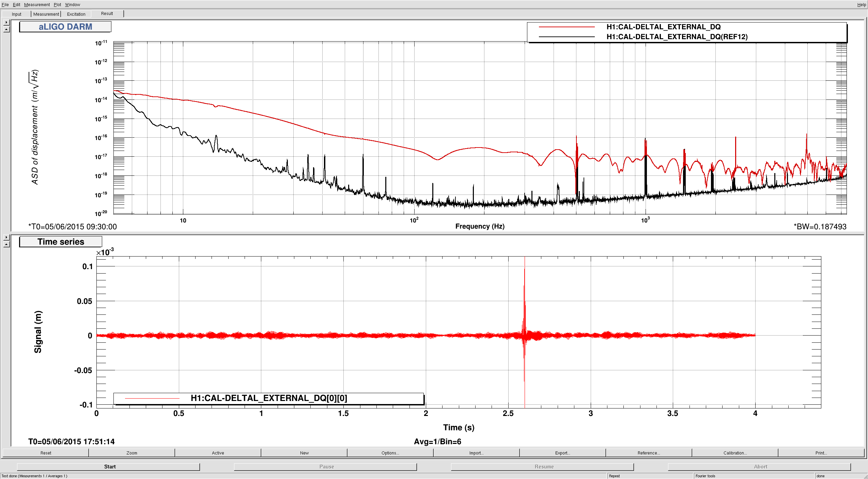The height and width of the screenshot is (479, 868).
Task: Click the Reset button
Action: (46, 453)
